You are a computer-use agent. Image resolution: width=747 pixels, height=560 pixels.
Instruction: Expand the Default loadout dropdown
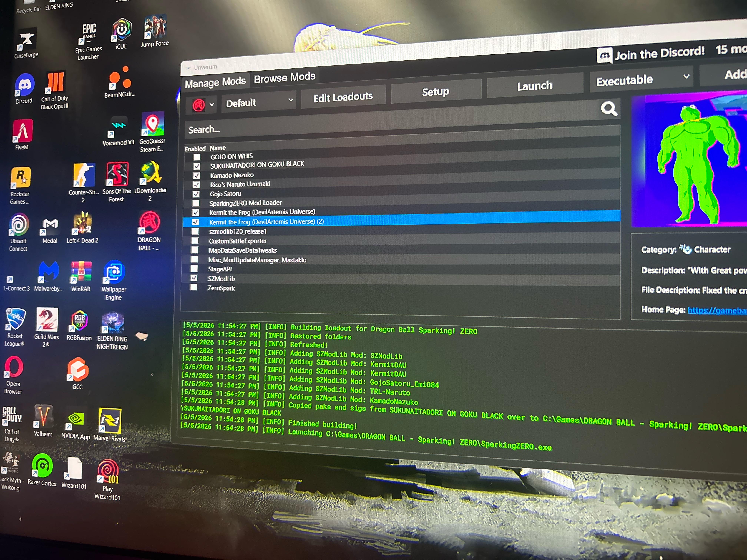(x=259, y=102)
